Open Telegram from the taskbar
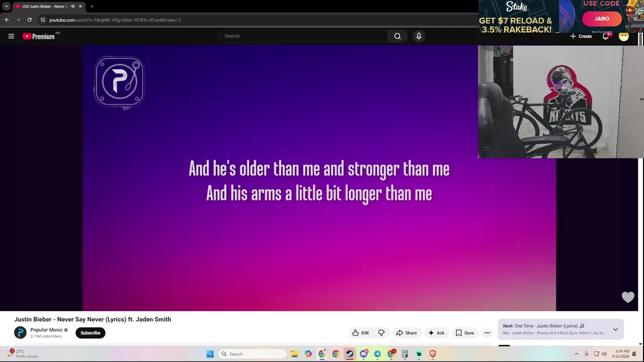The width and height of the screenshot is (644, 362). click(377, 354)
